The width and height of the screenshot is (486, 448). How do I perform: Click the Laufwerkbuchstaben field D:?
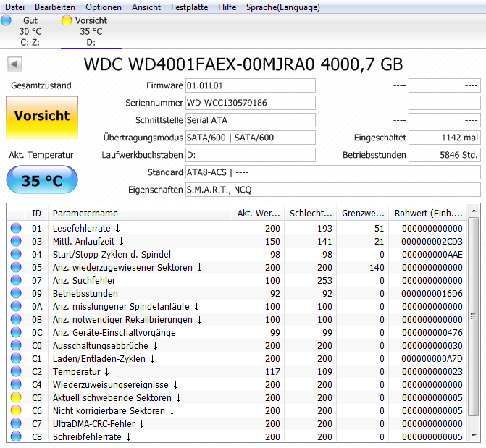251,155
